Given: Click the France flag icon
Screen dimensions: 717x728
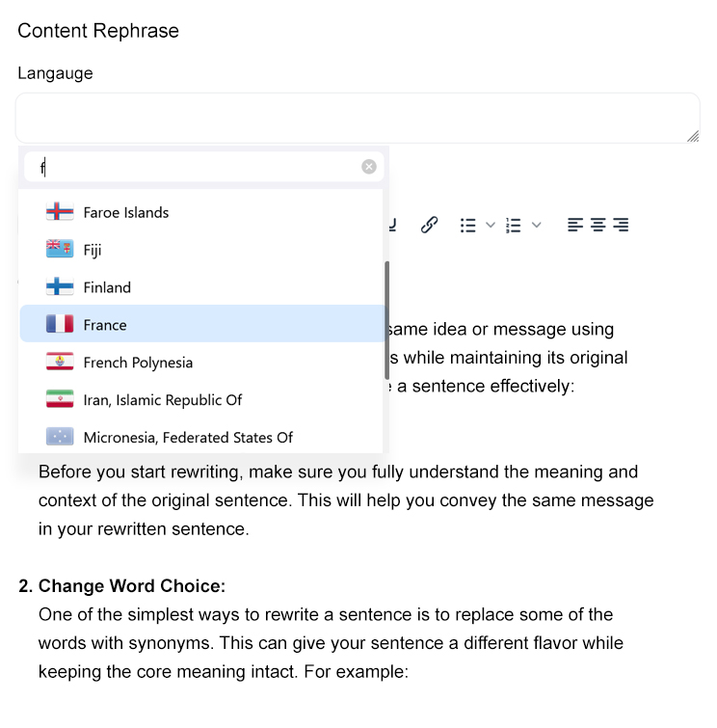Looking at the screenshot, I should pos(60,325).
